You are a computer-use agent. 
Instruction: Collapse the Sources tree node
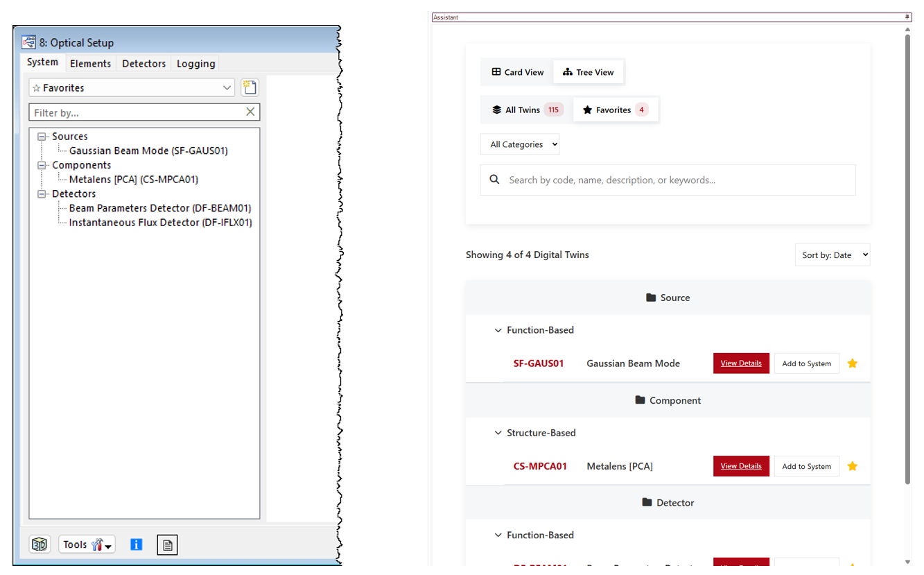[42, 137]
